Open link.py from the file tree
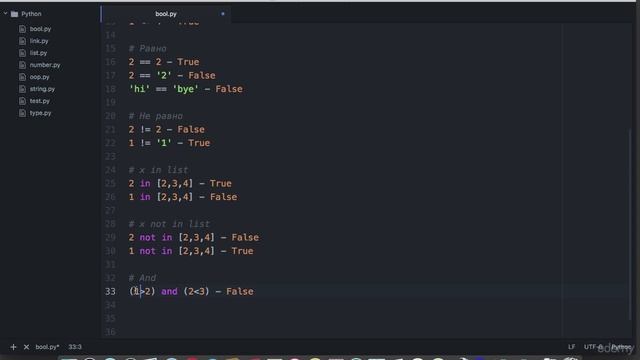Image resolution: width=640 pixels, height=360 pixels. click(39, 41)
